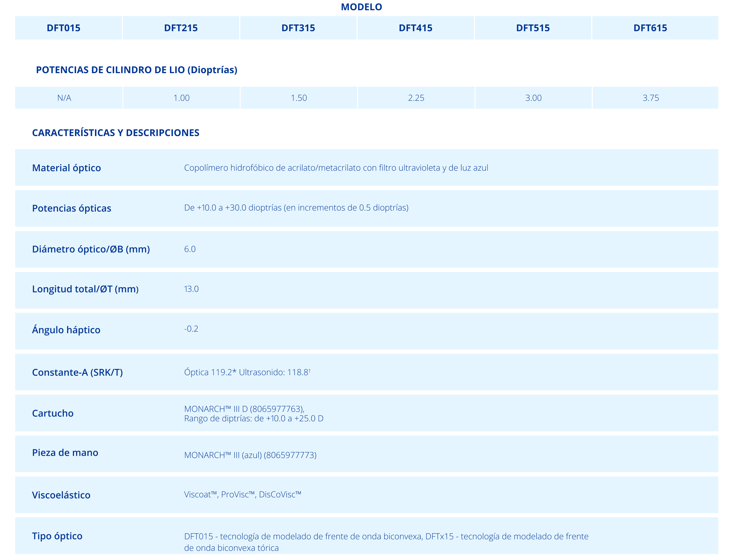This screenshot has width=738, height=560.
Task: Select the DFT215 model cell
Action: point(181,28)
